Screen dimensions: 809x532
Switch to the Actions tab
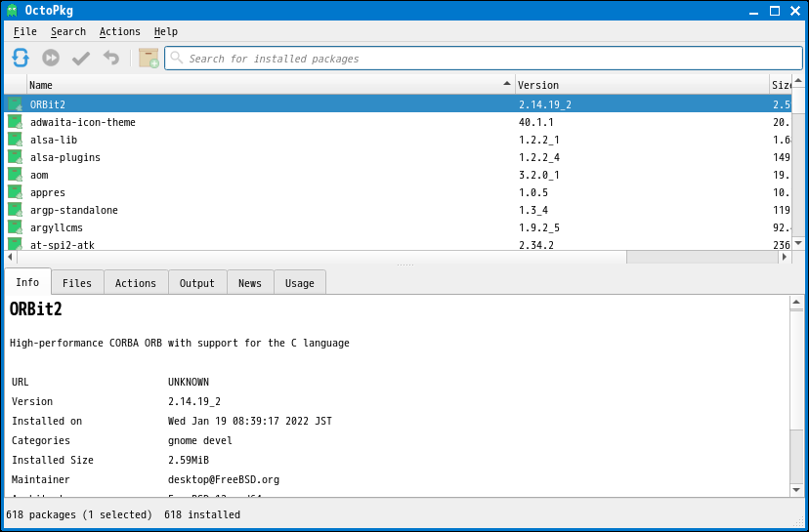136,283
